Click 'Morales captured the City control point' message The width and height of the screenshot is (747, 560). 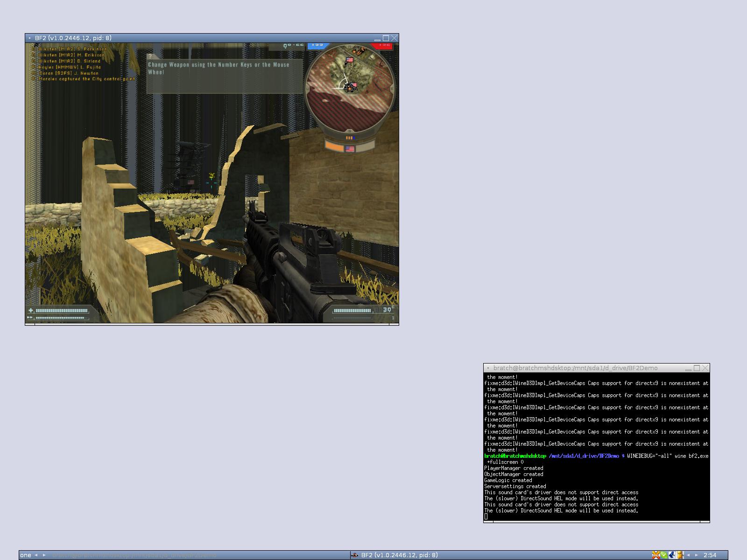click(x=84, y=79)
